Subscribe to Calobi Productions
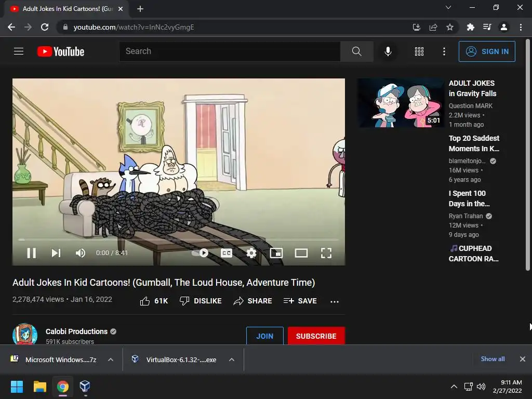The height and width of the screenshot is (399, 532). [x=316, y=336]
